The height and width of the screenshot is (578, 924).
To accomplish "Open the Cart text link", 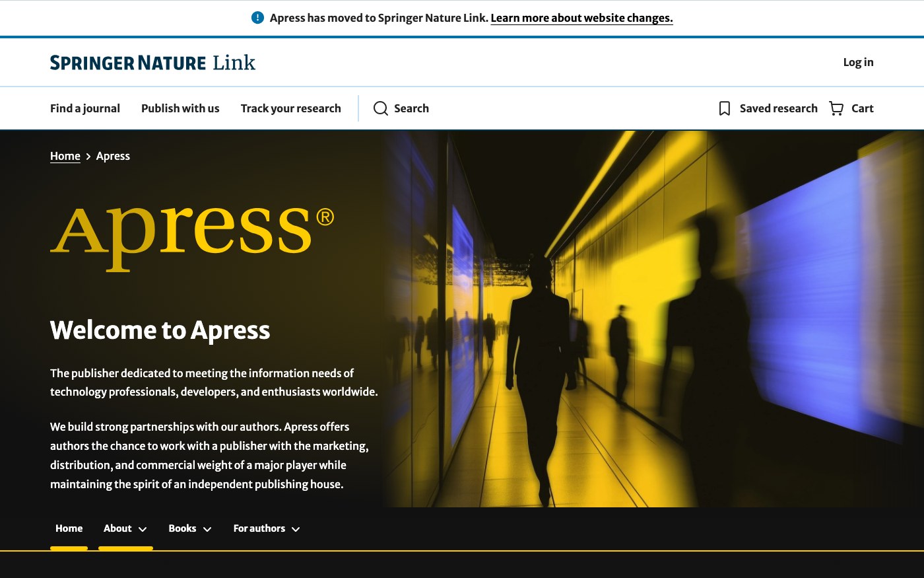I will coord(862,108).
